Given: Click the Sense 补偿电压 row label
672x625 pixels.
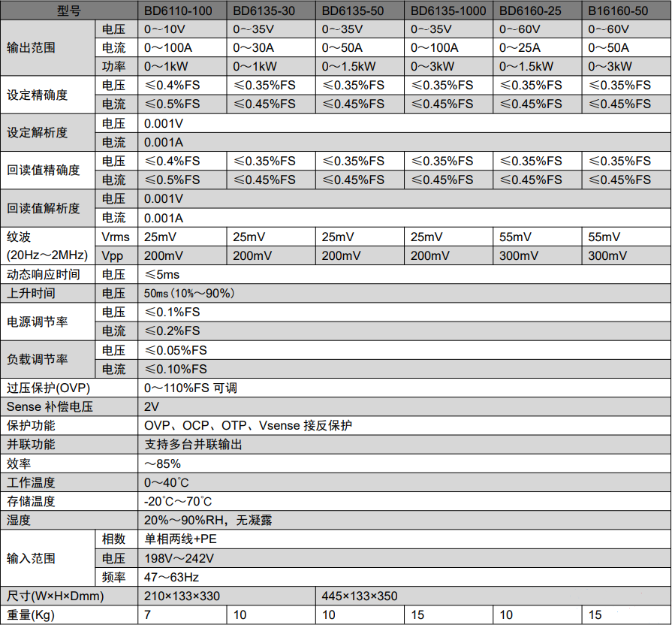Looking at the screenshot, I should [50, 407].
